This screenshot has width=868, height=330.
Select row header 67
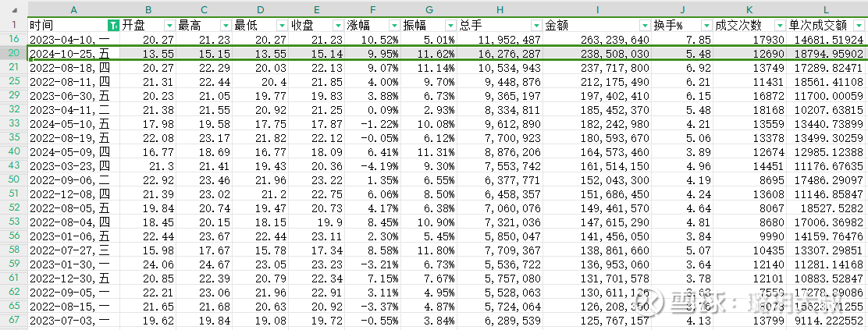(14, 320)
